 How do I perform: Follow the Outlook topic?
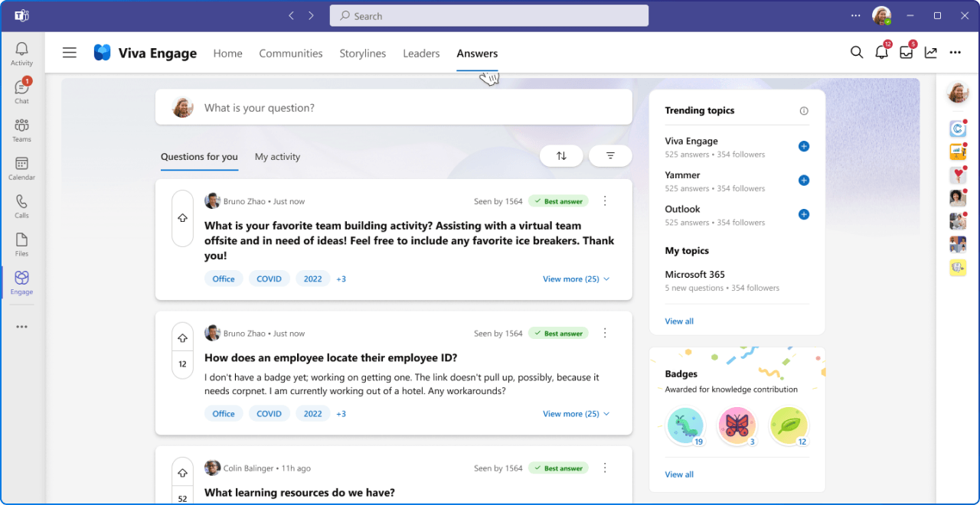click(804, 214)
